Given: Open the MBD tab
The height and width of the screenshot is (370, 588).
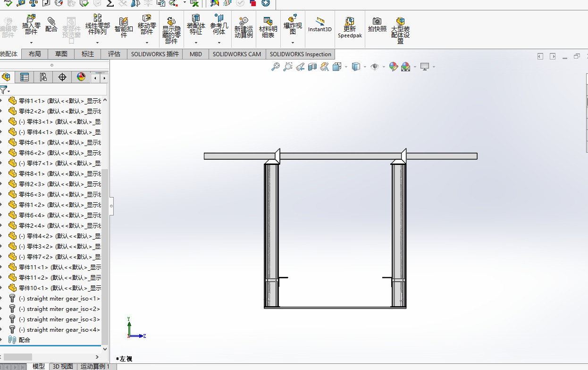Looking at the screenshot, I should 196,54.
